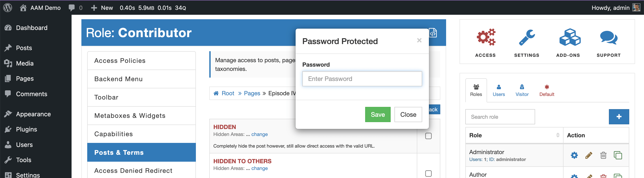The width and height of the screenshot is (644, 178).
Task: Click Administrator's delete trash icon
Action: point(603,155)
